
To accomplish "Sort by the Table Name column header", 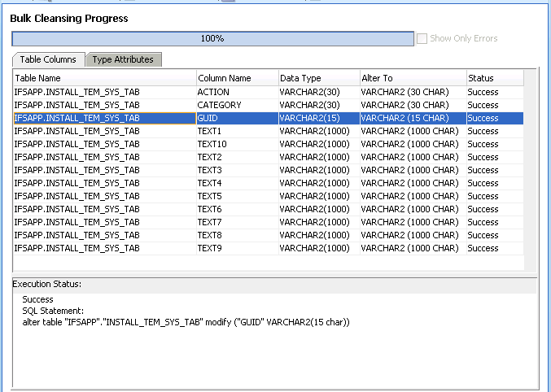I will (103, 78).
